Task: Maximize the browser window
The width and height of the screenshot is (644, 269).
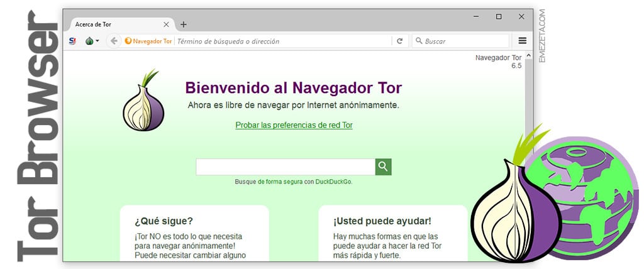Action: 499,17
